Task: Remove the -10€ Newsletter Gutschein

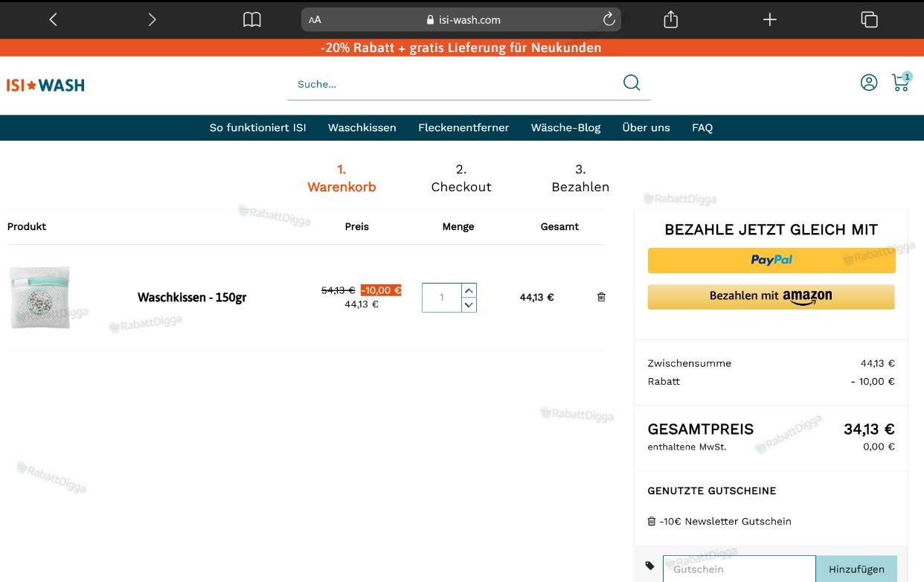Action: point(652,521)
